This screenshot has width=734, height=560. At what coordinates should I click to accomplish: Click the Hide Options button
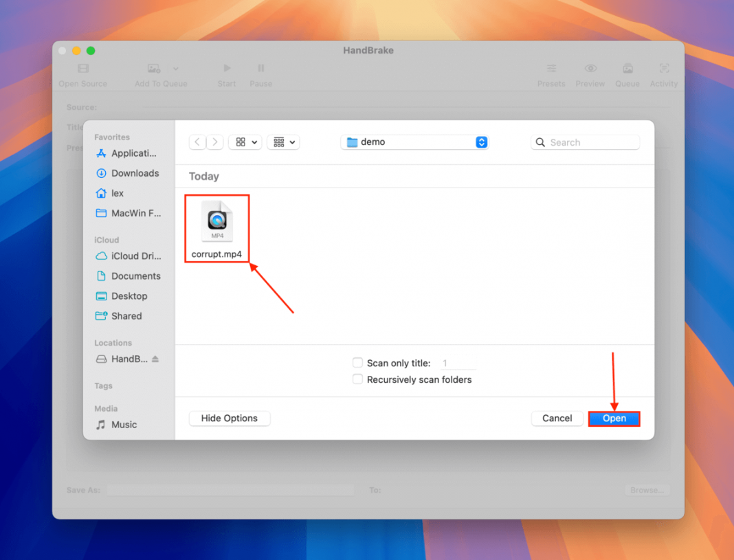point(229,418)
